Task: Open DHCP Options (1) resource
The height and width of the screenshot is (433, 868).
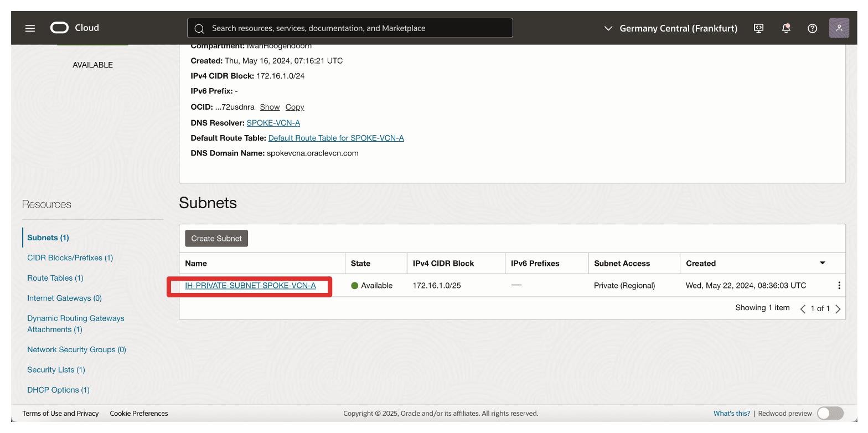Action: click(x=59, y=390)
